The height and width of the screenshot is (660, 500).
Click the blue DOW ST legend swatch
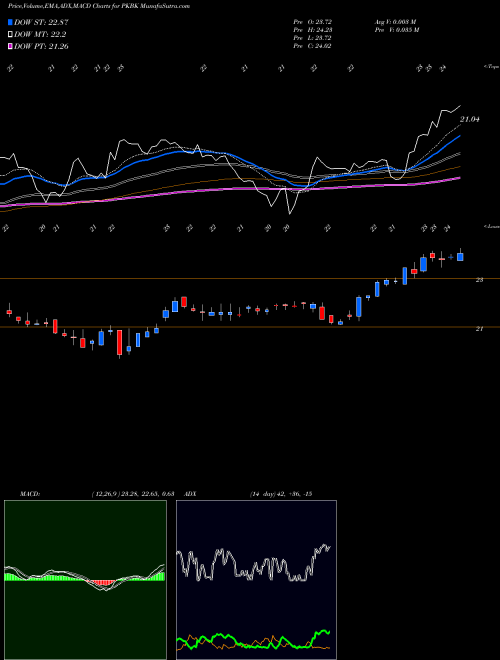pos(11,22)
